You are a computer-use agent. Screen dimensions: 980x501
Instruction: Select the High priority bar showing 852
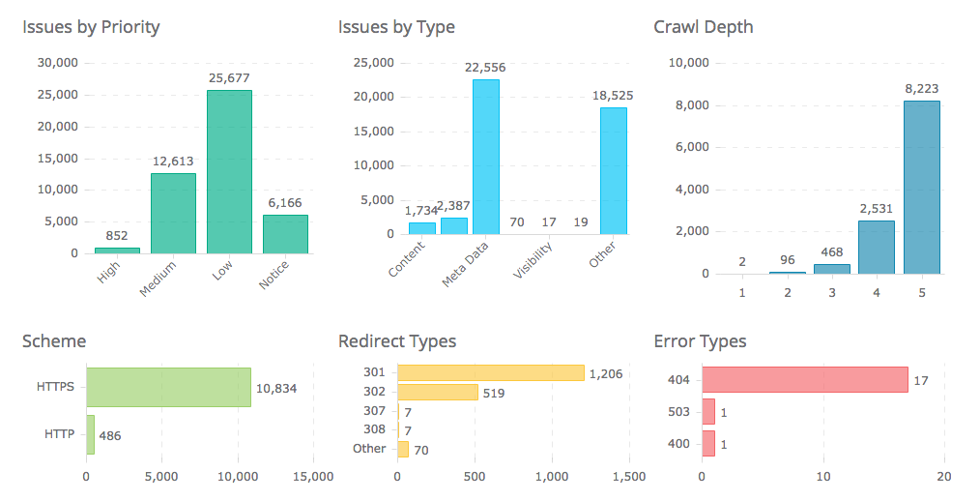pos(117,250)
